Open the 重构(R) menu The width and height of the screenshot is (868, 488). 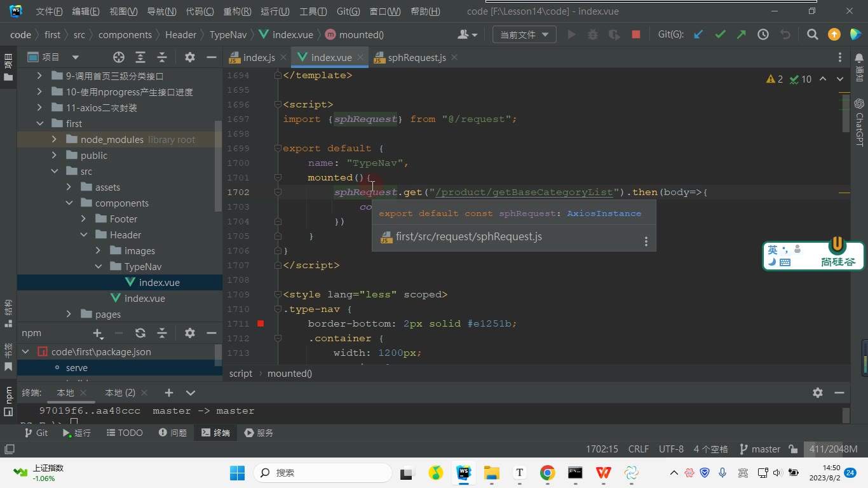point(237,11)
